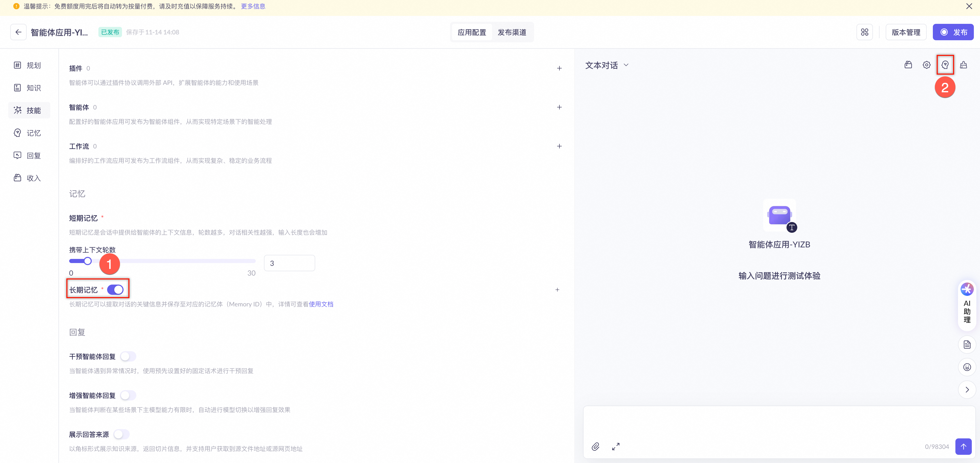Switch to the 发布渠道 tab
Image resolution: width=980 pixels, height=463 pixels.
click(512, 32)
